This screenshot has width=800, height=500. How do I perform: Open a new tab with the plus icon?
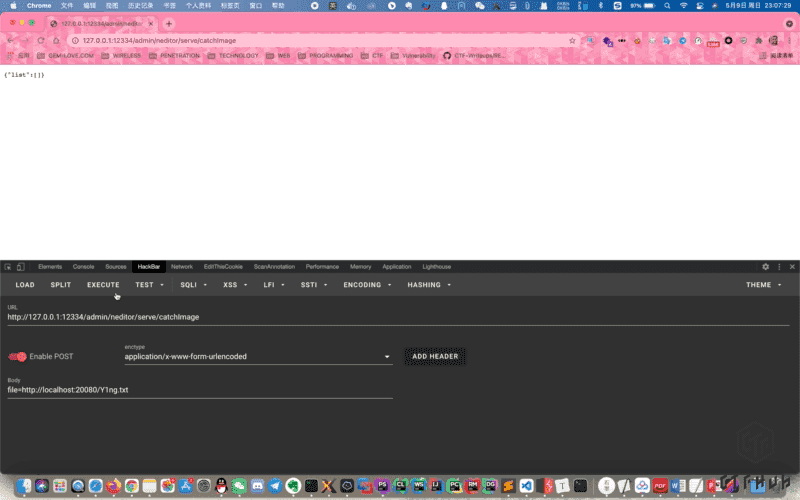[x=169, y=23]
